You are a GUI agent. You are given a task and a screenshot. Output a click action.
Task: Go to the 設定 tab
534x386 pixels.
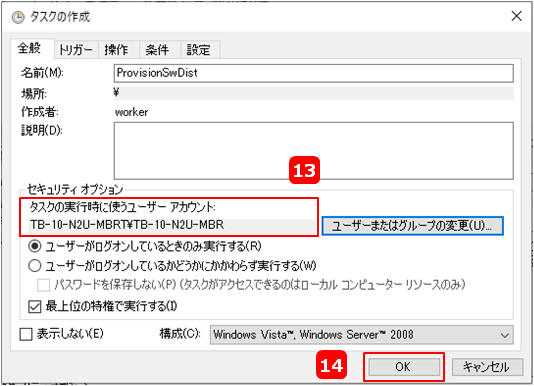[199, 50]
